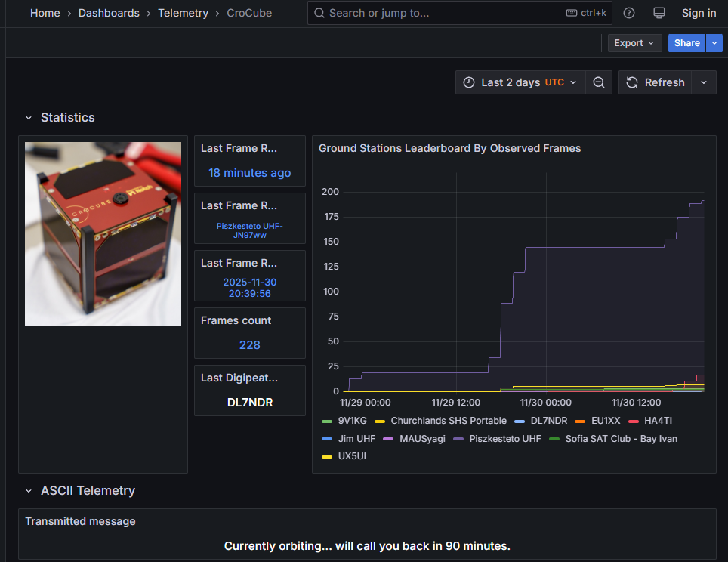Click the CroCube satellite photo
Viewport: 728px width, 562px height.
[103, 233]
